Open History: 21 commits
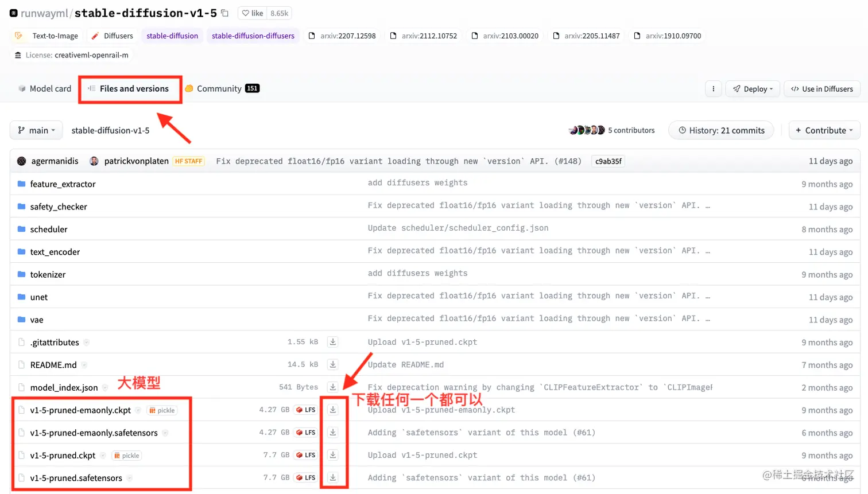This screenshot has height=494, width=868. pyautogui.click(x=721, y=130)
